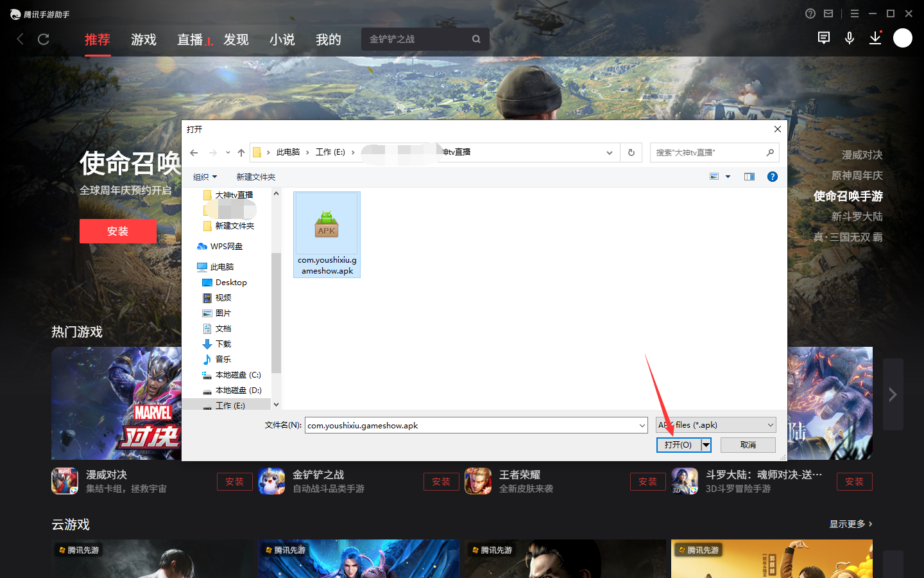Switch to the 发现 tab
The height and width of the screenshot is (578, 924).
[236, 40]
